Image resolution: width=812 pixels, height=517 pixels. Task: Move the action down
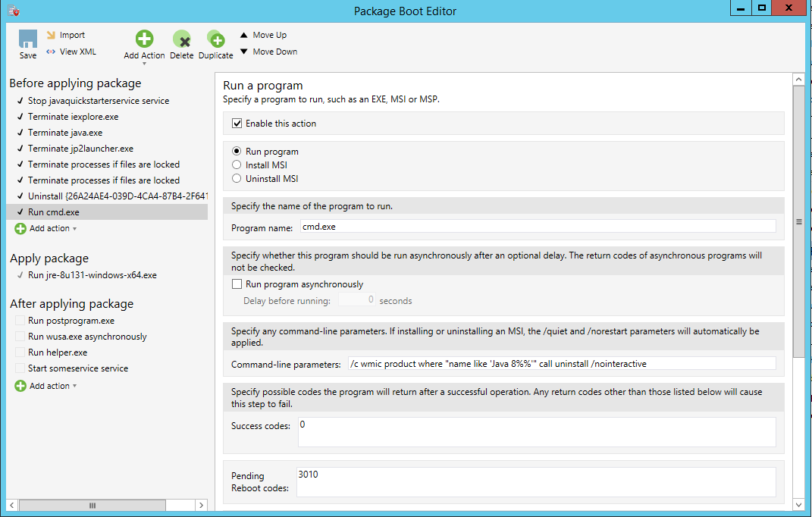[x=268, y=52]
